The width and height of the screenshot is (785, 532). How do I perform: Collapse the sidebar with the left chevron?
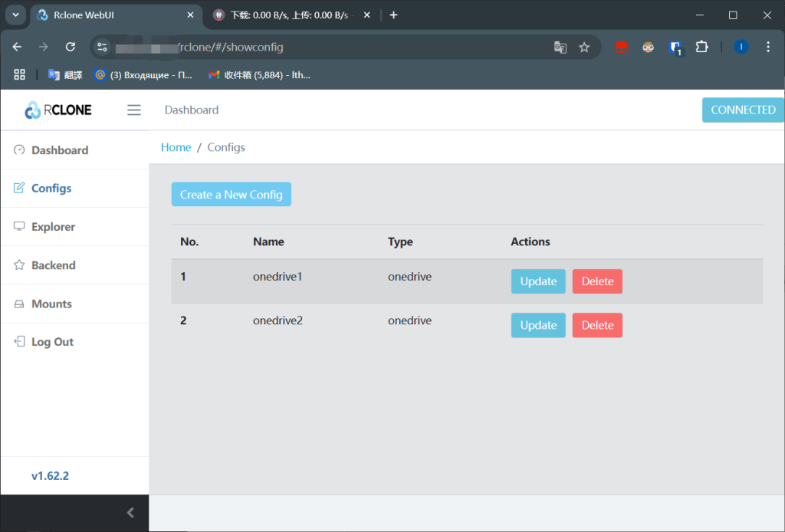click(130, 513)
